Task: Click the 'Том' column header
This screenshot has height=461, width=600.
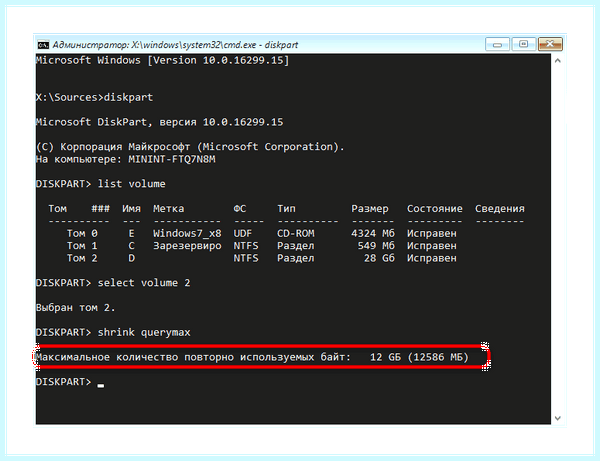Action: point(57,209)
